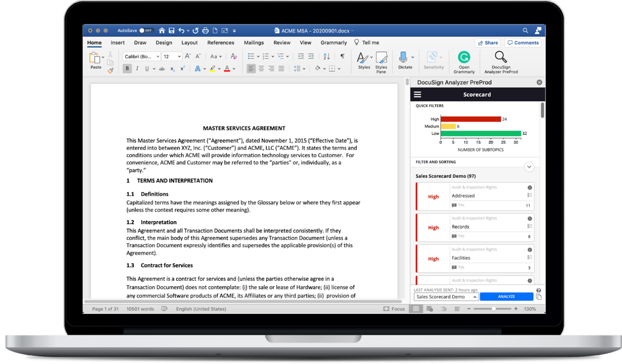Open the font size dropdown

(x=172, y=56)
